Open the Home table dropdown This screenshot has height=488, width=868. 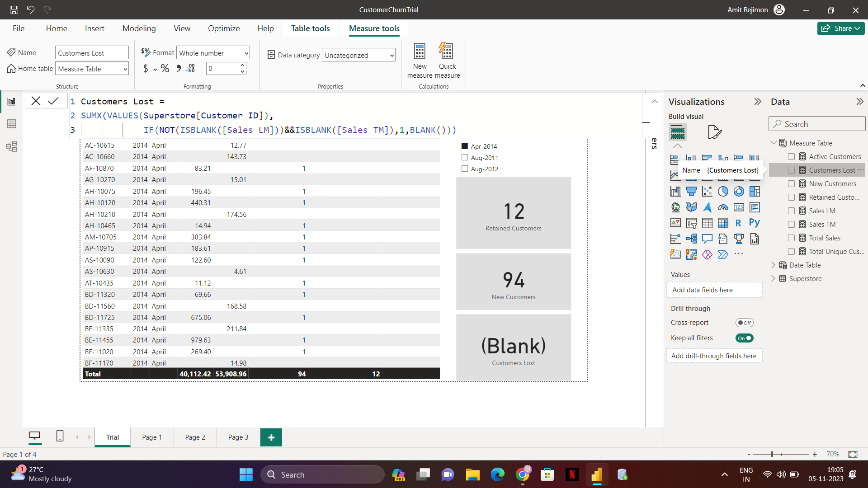[x=92, y=69]
